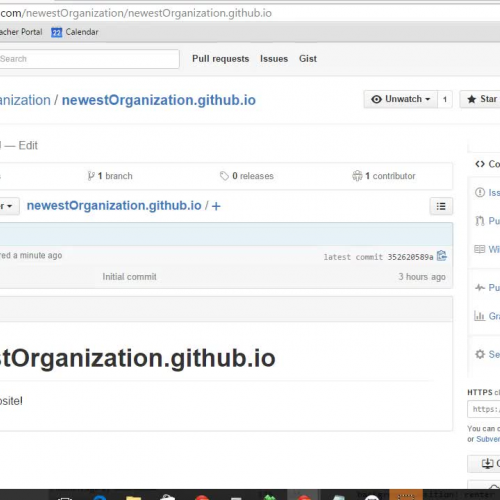This screenshot has height=500, width=500.
Task: Open the Pulse icon in sidebar
Action: point(480,287)
